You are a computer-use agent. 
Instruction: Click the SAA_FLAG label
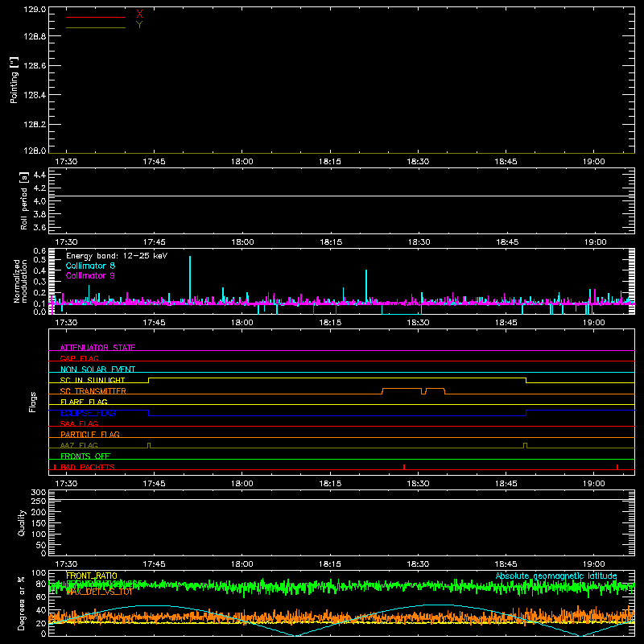(x=79, y=423)
